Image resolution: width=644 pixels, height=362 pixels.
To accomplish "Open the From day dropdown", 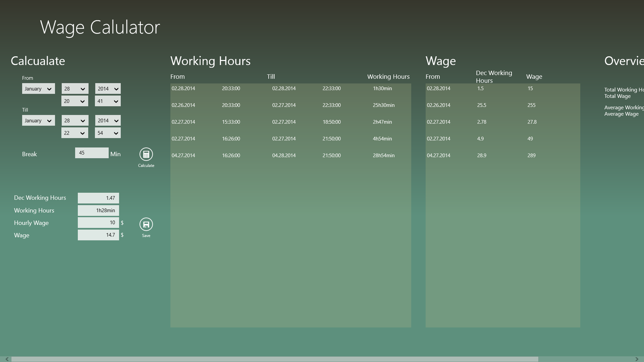I will pyautogui.click(x=75, y=89).
